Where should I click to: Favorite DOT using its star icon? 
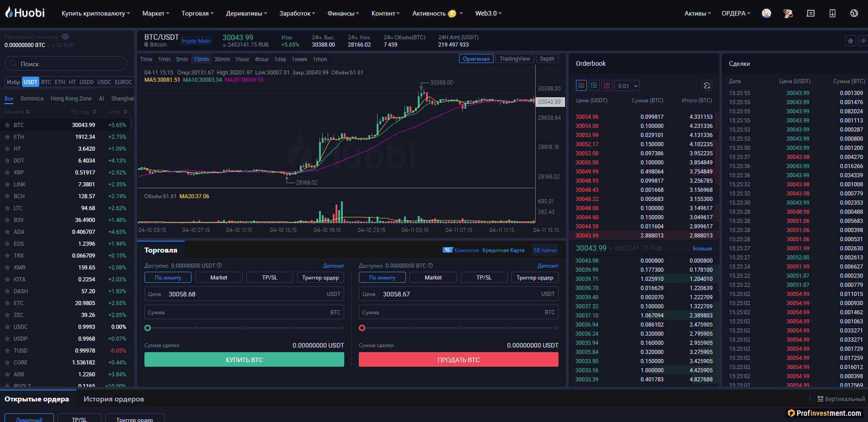pyautogui.click(x=7, y=160)
